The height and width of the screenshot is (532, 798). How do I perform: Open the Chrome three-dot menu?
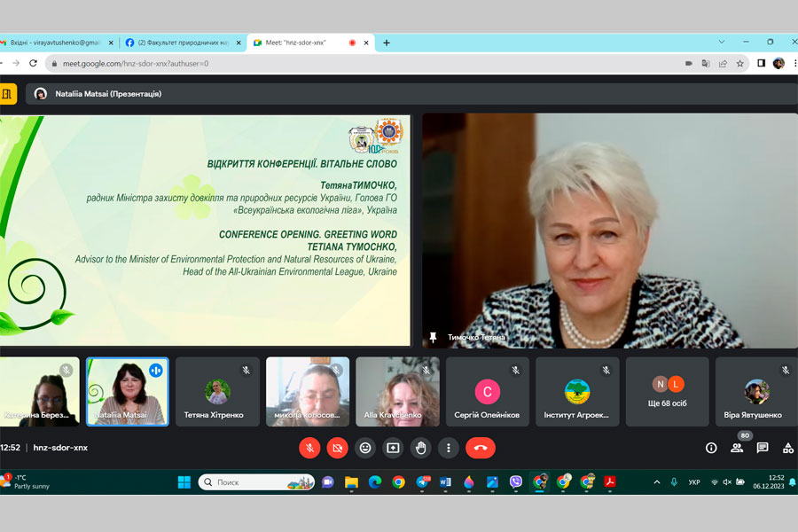click(794, 63)
